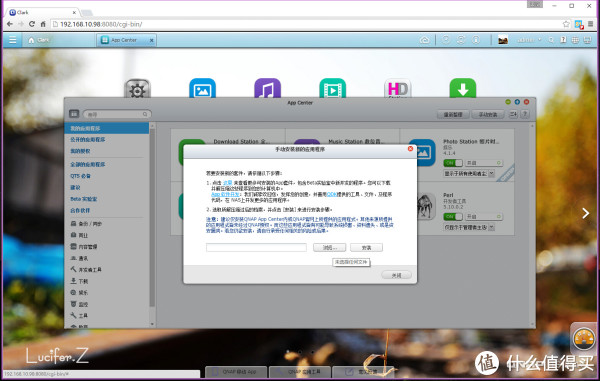Open the resource monitor gauge widget

click(x=584, y=339)
